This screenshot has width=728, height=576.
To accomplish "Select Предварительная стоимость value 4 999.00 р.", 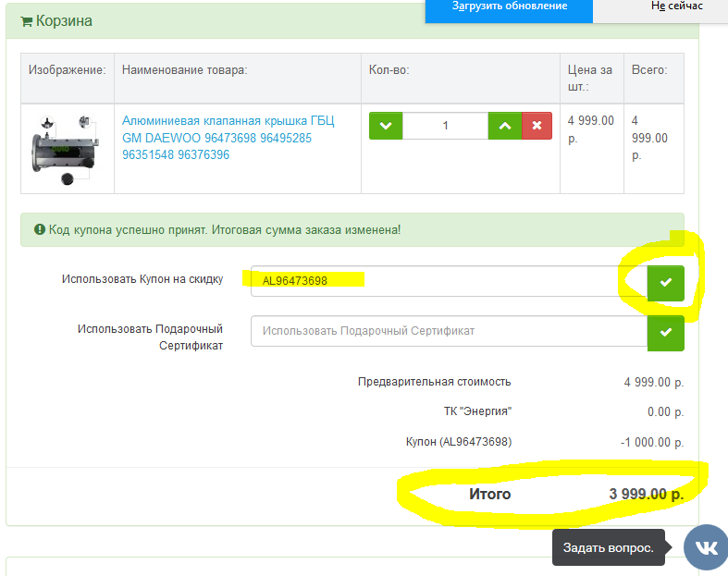I will pos(654,383).
